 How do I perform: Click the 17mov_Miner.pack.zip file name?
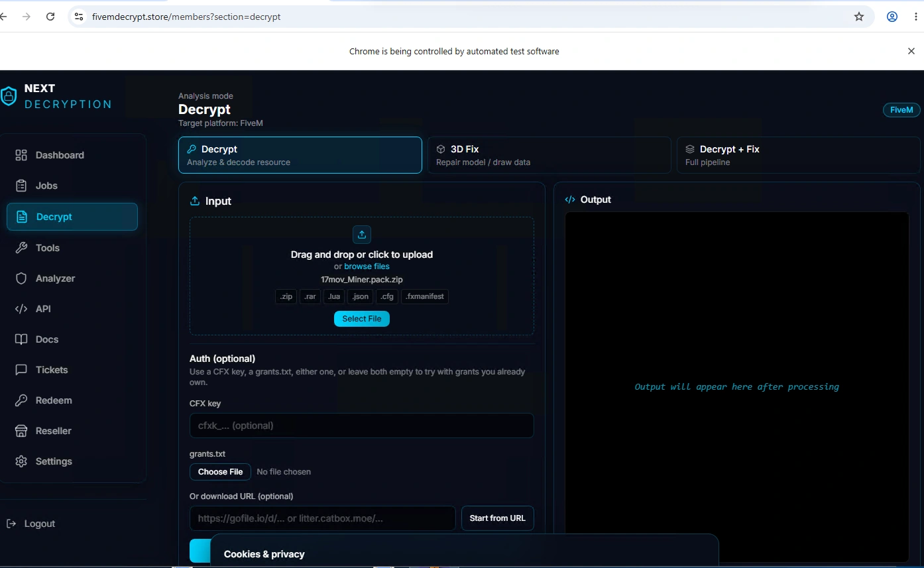point(362,280)
